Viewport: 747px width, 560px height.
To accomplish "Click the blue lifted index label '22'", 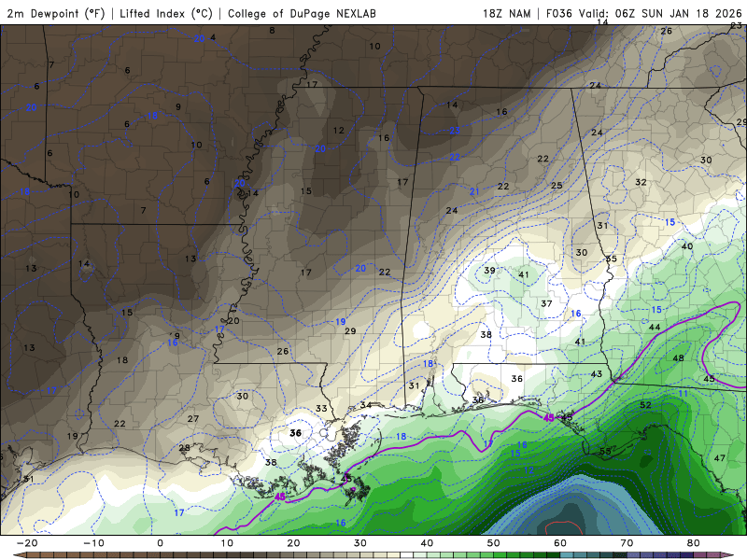I will coord(455,157).
